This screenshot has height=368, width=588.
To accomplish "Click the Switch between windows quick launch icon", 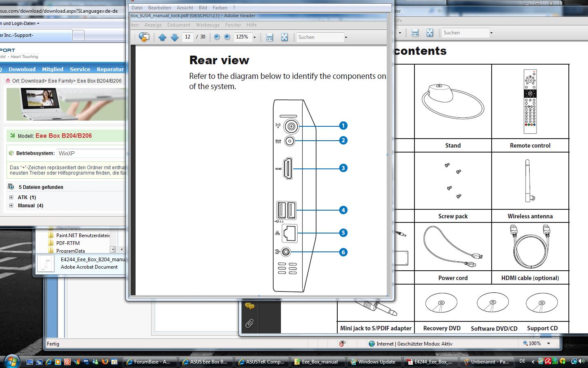I will point(39,362).
